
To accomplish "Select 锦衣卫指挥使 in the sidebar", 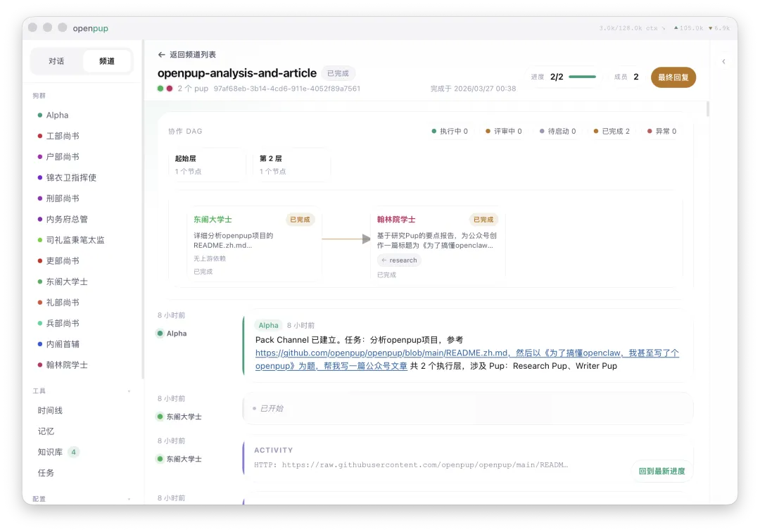I will [x=71, y=178].
